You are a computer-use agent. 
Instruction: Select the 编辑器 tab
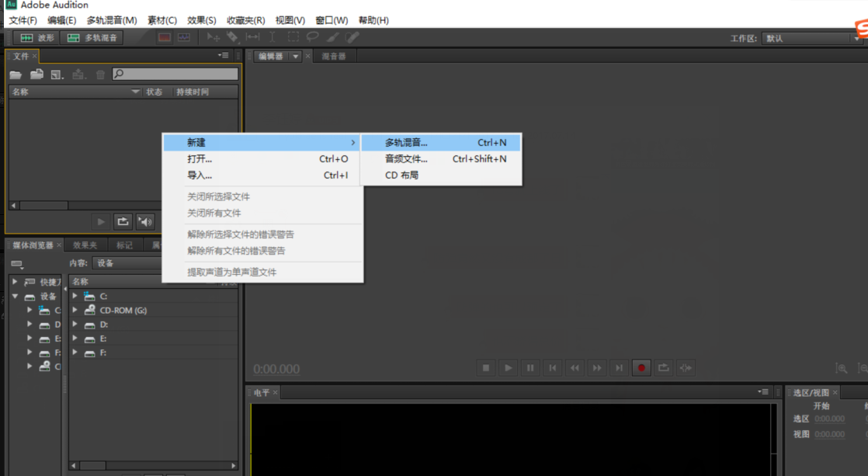[271, 57]
